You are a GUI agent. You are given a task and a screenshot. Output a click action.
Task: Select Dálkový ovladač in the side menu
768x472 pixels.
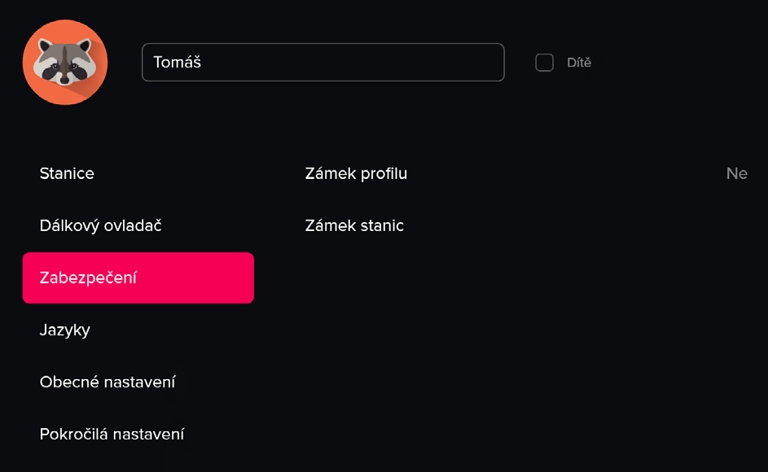coord(101,225)
